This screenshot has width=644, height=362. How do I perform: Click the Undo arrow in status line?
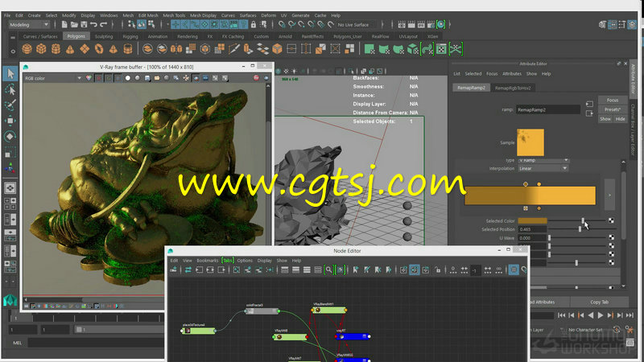(x=93, y=25)
